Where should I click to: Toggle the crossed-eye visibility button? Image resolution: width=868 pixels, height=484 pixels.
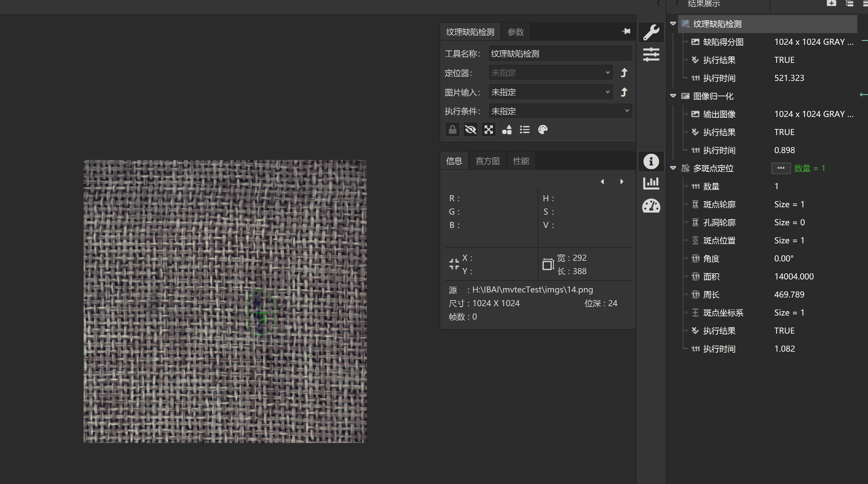pos(470,130)
